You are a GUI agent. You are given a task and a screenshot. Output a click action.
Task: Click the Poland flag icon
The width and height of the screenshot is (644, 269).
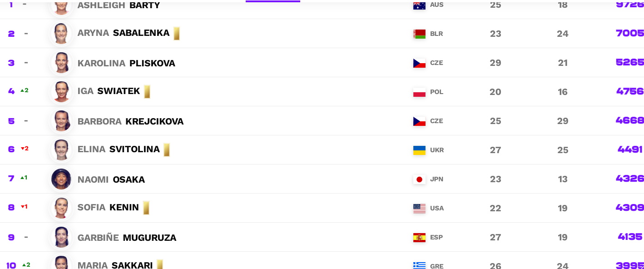click(x=419, y=92)
